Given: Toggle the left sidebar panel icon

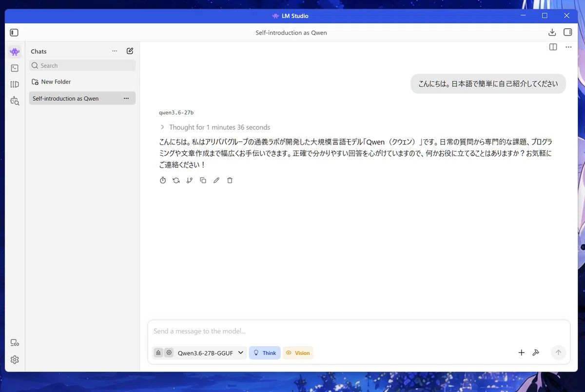Looking at the screenshot, I should pos(14,33).
